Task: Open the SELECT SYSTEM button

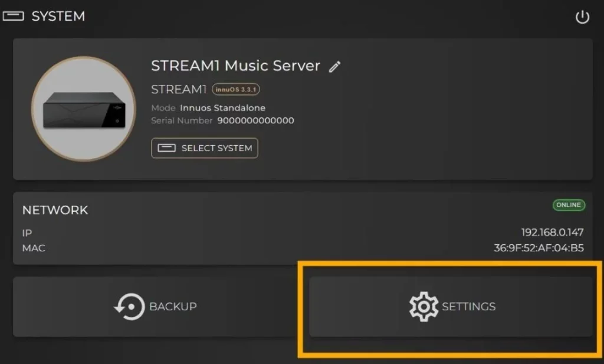Action: click(205, 148)
